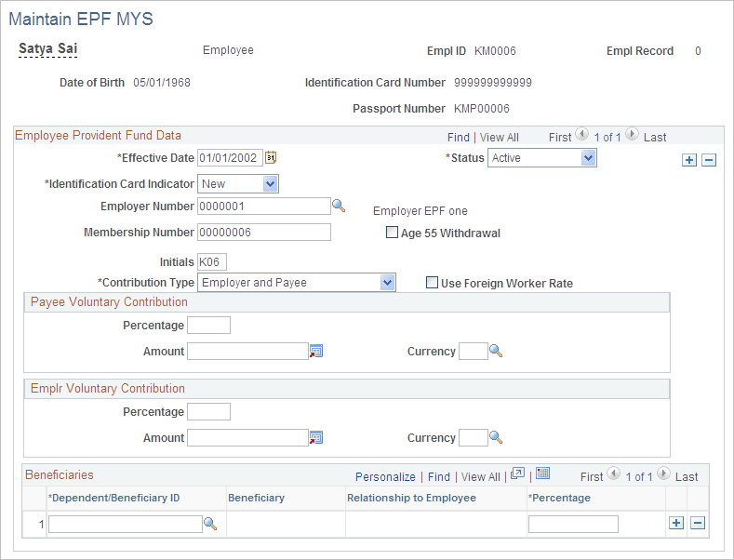Click Find link in Beneficiaries header
This screenshot has width=734, height=560.
tap(438, 476)
